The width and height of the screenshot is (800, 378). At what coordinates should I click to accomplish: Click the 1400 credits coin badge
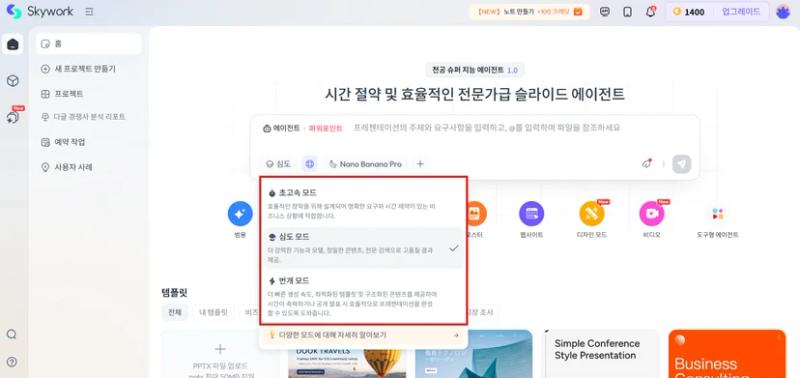(689, 12)
